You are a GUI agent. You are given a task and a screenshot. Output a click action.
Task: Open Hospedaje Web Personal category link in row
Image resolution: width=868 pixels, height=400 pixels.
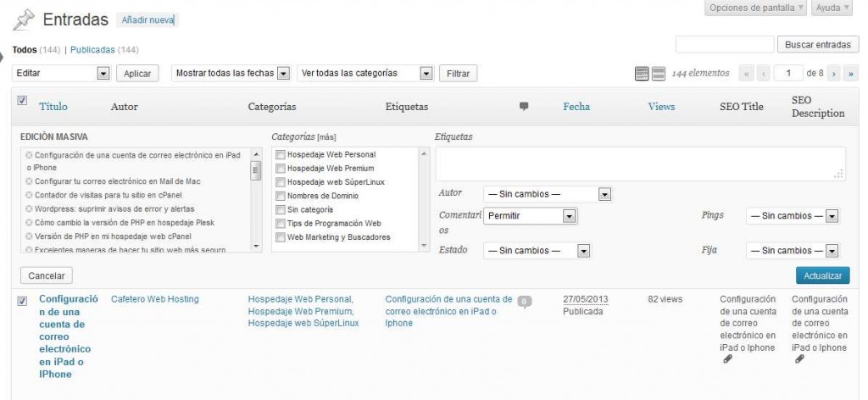coord(300,299)
